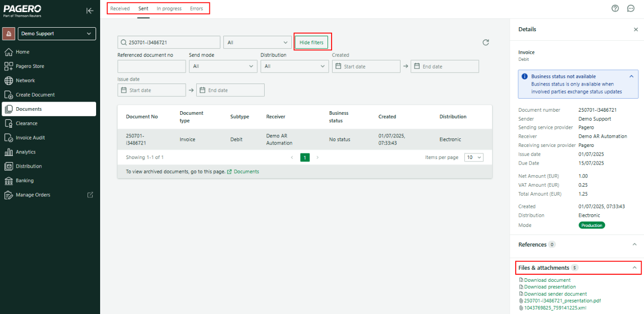Open the Analytics section

(x=28, y=151)
